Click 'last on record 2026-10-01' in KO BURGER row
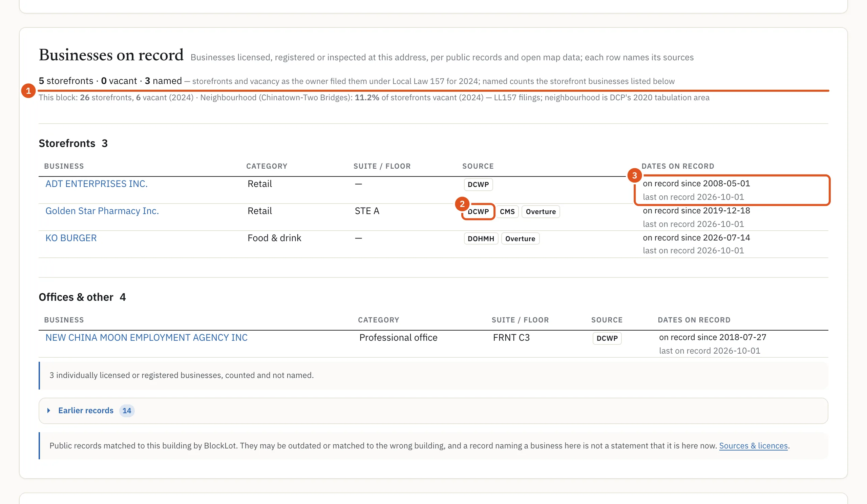 click(693, 251)
